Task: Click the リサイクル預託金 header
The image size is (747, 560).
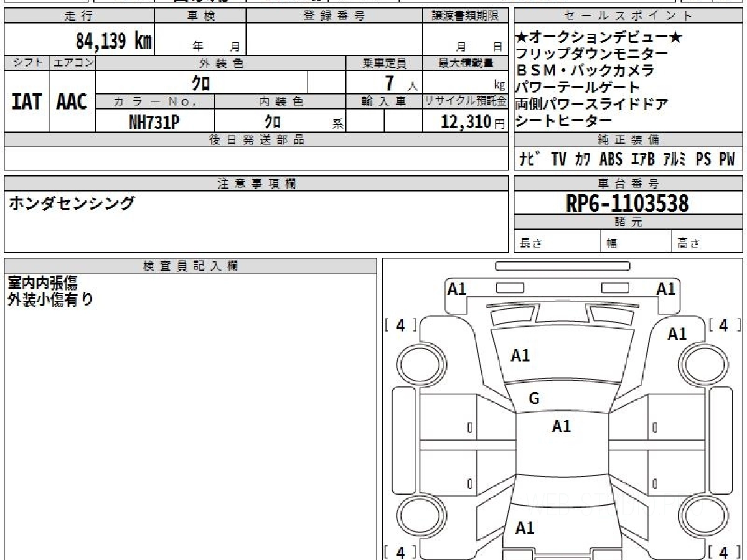Action: tap(465, 101)
